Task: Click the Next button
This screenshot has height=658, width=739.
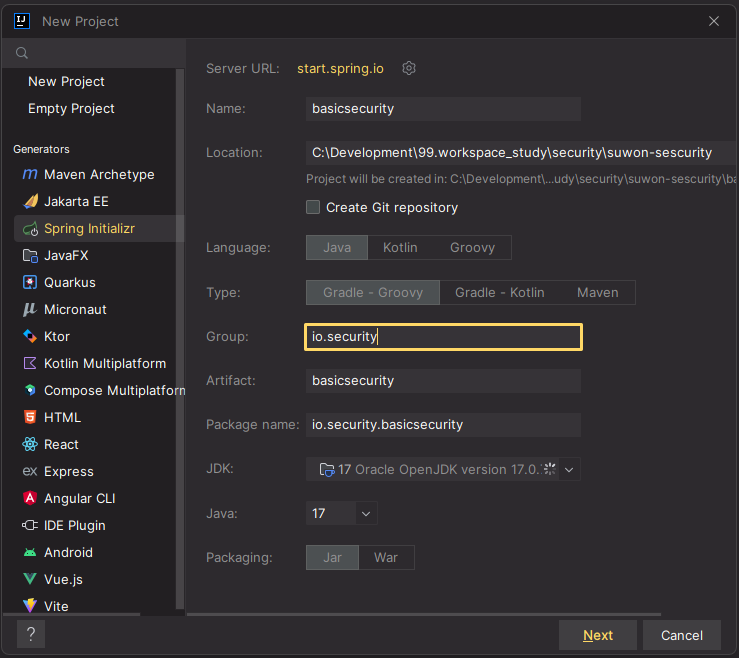Action: click(x=598, y=635)
